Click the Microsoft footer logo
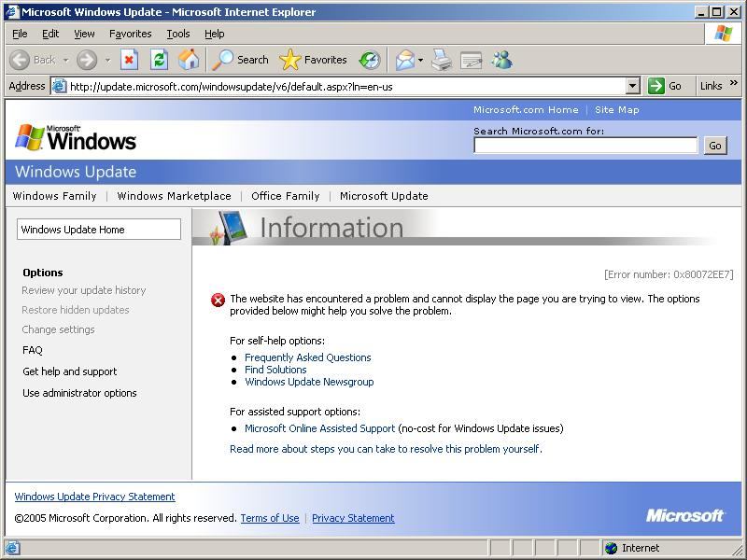 (685, 515)
